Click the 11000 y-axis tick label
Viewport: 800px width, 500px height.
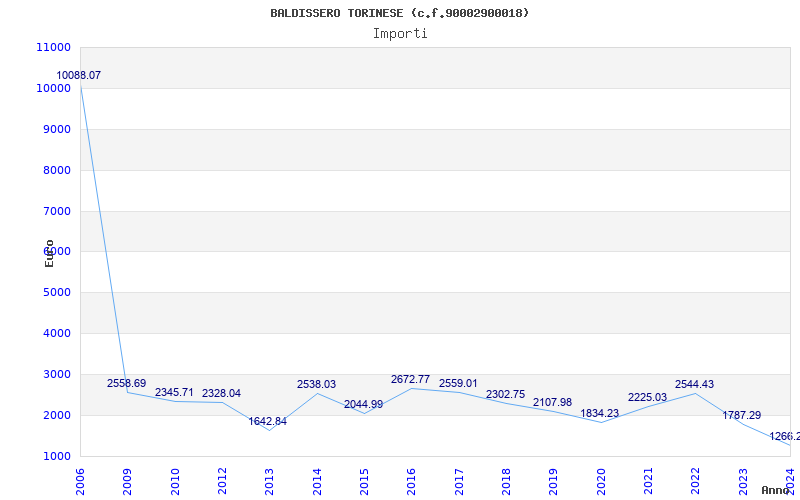pos(54,47)
